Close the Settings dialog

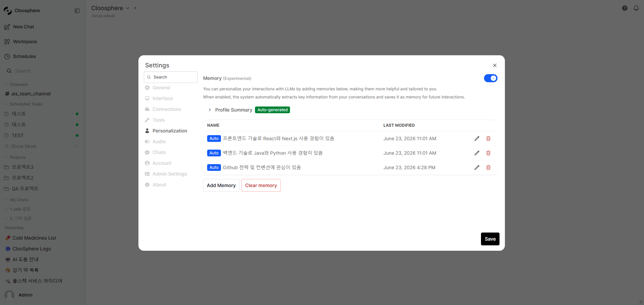pyautogui.click(x=495, y=65)
